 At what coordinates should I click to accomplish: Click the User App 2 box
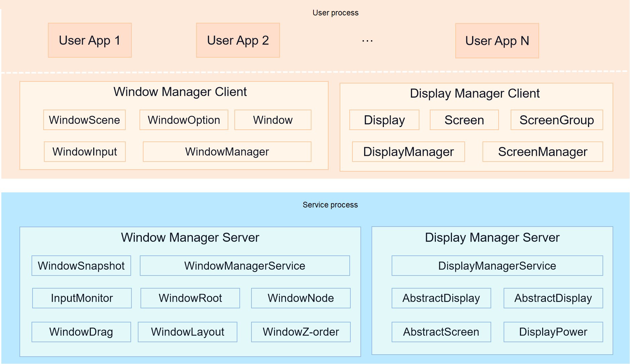238,40
